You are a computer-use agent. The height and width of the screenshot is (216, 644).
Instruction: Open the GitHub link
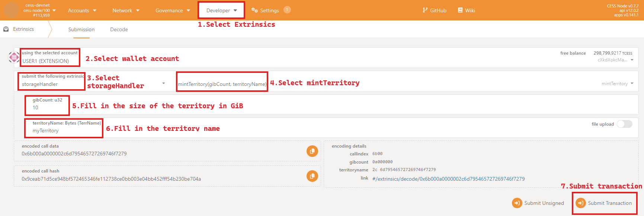click(x=435, y=10)
